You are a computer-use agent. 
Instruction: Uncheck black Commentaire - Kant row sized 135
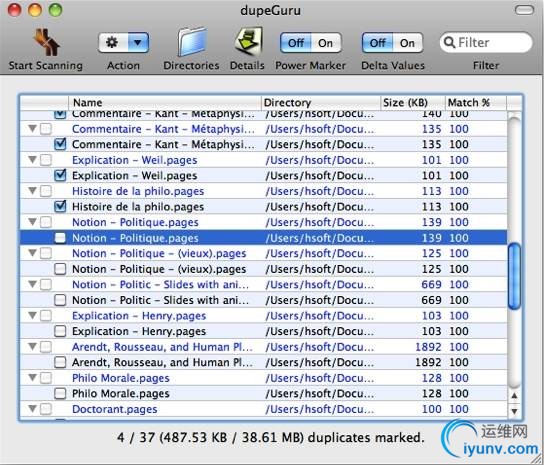point(60,144)
